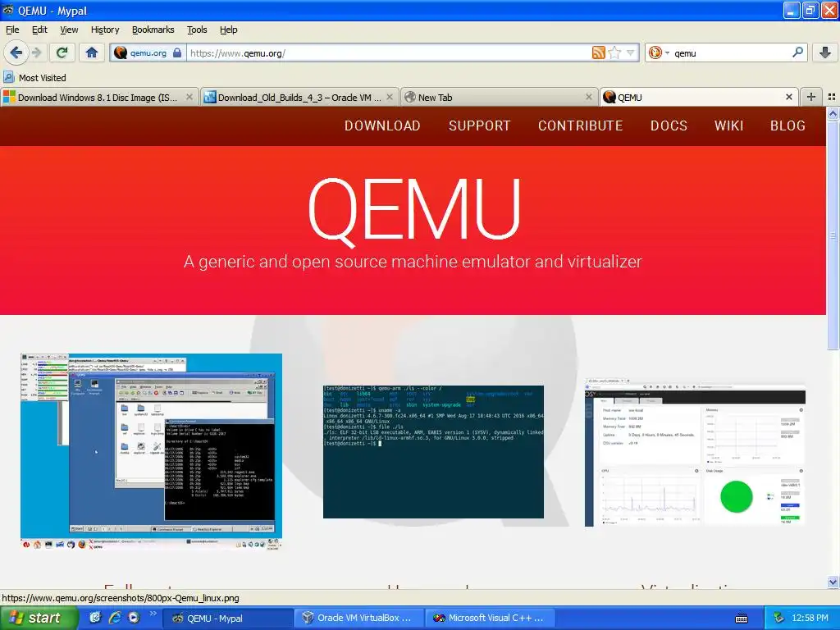Click the system tray icon beside clock
The width and height of the screenshot is (840, 630).
[x=779, y=618]
